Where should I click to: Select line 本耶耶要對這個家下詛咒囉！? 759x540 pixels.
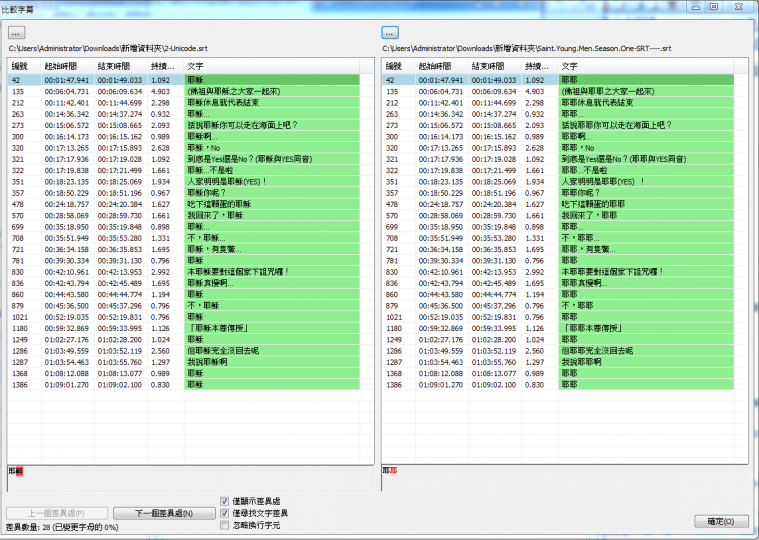coord(558,272)
